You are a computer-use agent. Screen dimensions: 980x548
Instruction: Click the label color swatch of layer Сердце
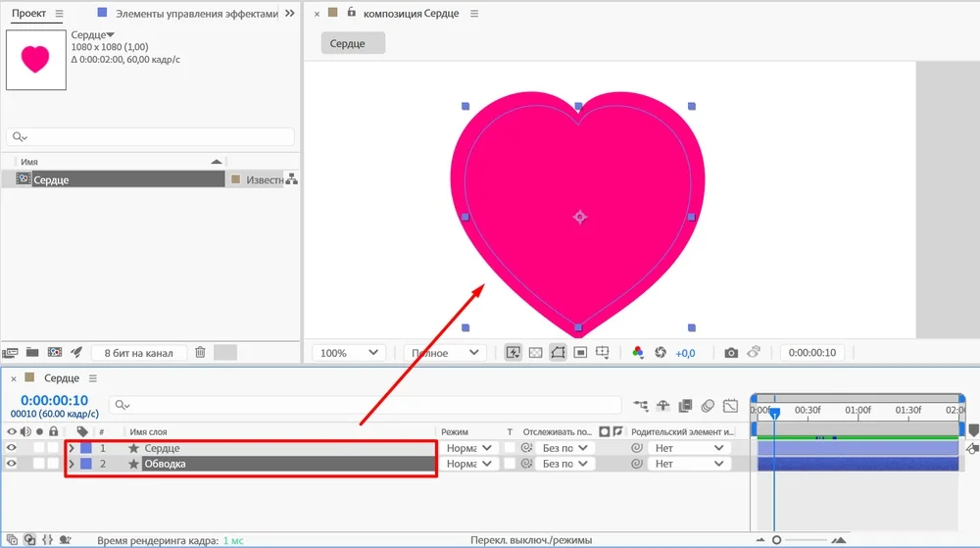[85, 448]
